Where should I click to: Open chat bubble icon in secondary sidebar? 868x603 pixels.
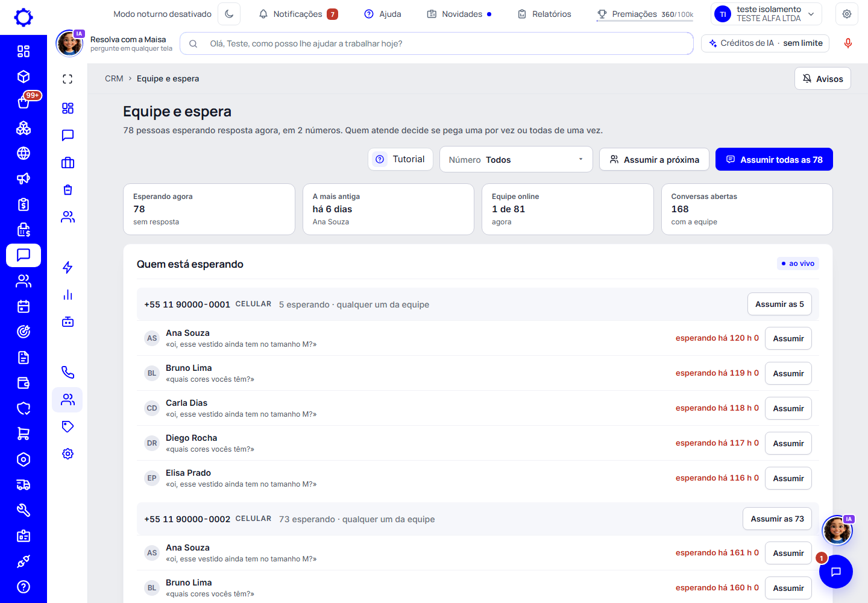[68, 135]
